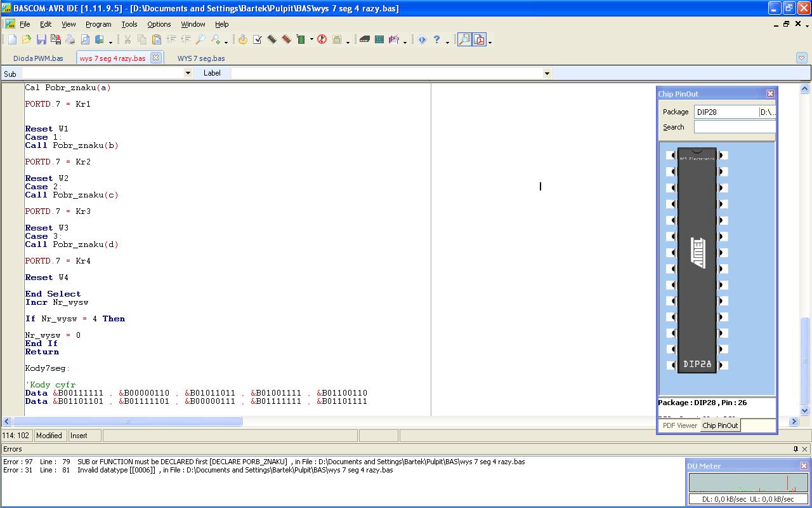812x508 pixels.
Task: Open the Simulator via the red chip icon
Action: [287, 40]
